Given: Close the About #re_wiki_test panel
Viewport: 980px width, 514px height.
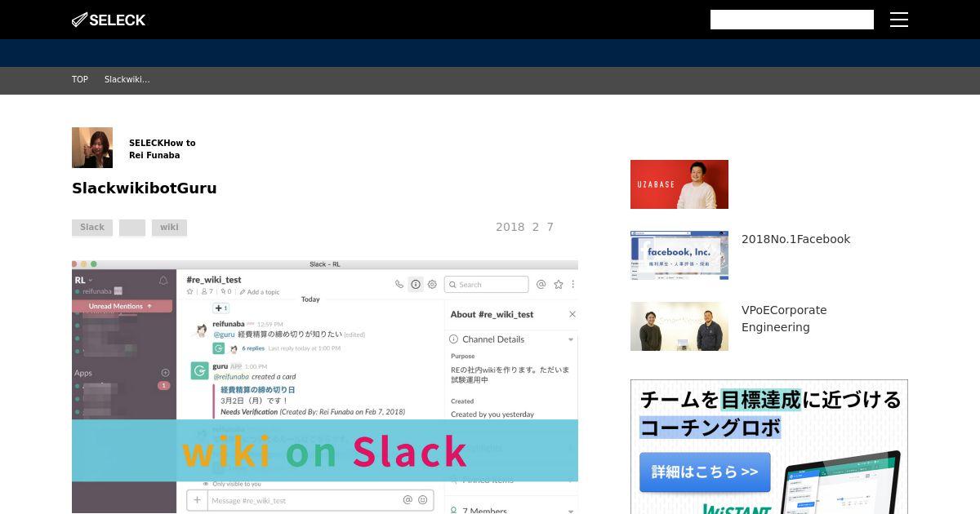Looking at the screenshot, I should point(572,314).
